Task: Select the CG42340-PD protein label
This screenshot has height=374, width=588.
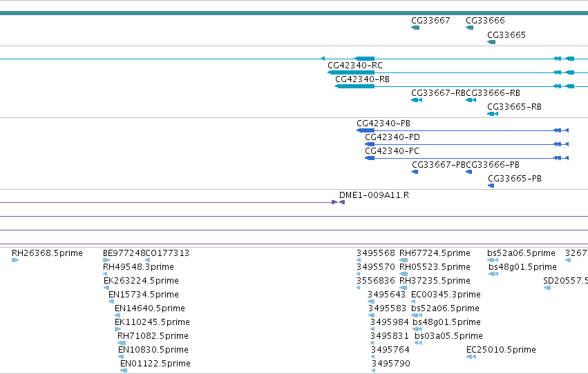Action: tap(392, 137)
